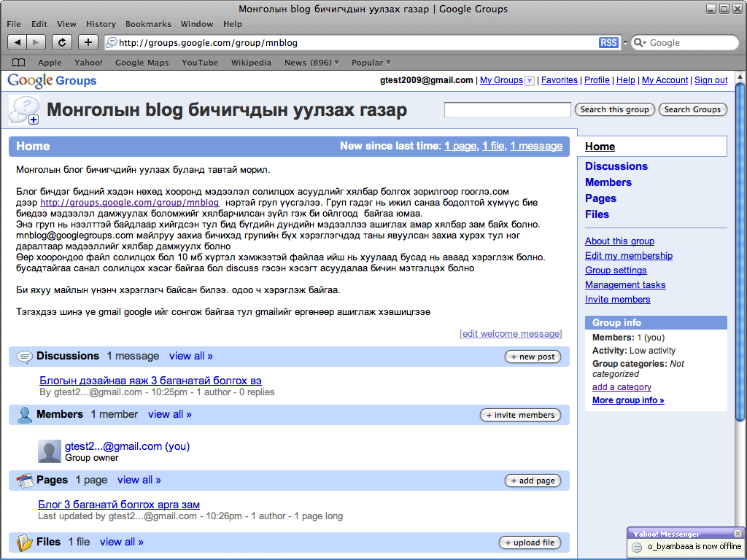
Task: Click the About this group link
Action: point(619,241)
